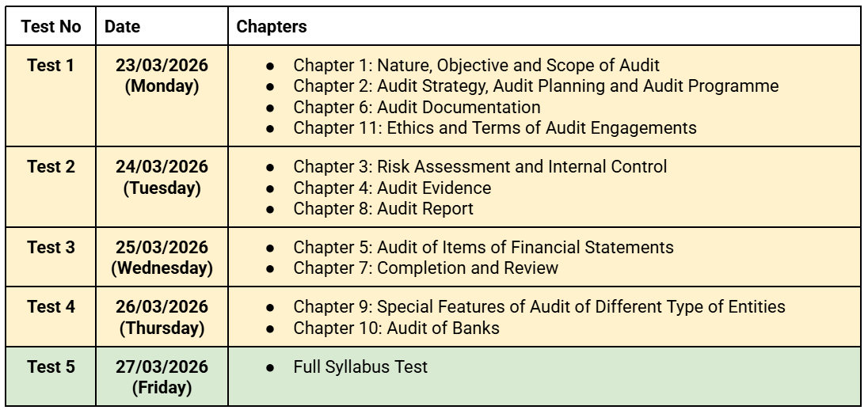868x410 pixels.
Task: Click the 24/03/2026 date text
Action: (162, 169)
